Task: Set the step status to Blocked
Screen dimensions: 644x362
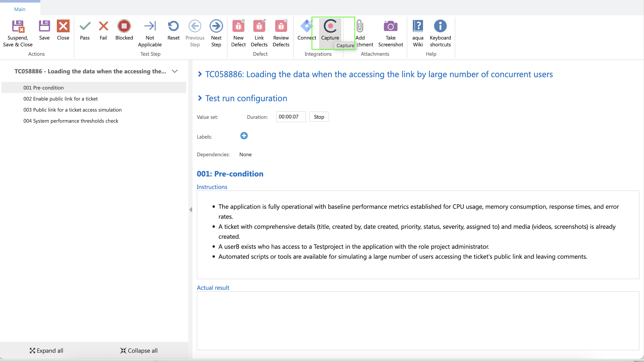Action: (124, 26)
